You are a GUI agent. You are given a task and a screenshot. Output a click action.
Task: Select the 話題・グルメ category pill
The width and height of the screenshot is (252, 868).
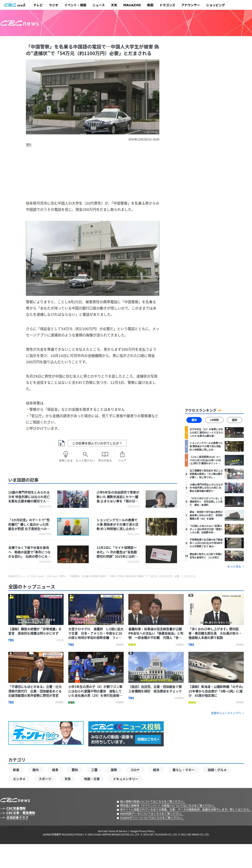[217, 770]
